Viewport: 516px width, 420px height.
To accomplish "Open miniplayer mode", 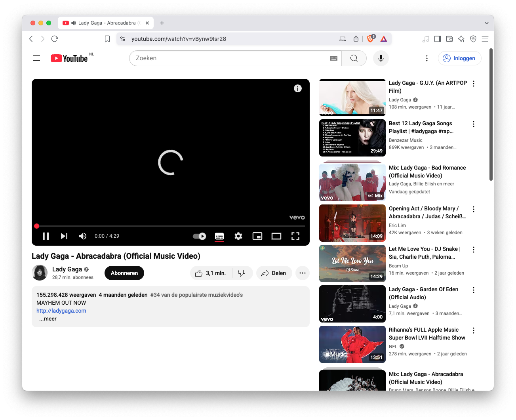I will (x=257, y=236).
